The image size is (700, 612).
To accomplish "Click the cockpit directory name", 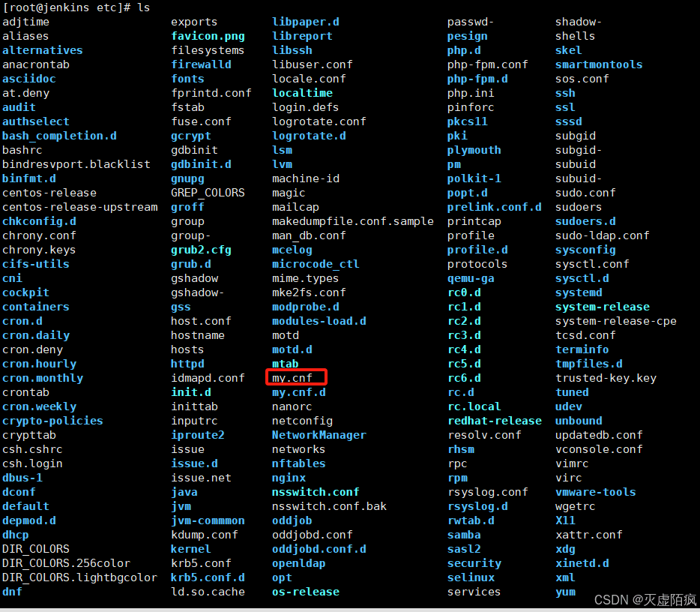I will click(x=26, y=292).
